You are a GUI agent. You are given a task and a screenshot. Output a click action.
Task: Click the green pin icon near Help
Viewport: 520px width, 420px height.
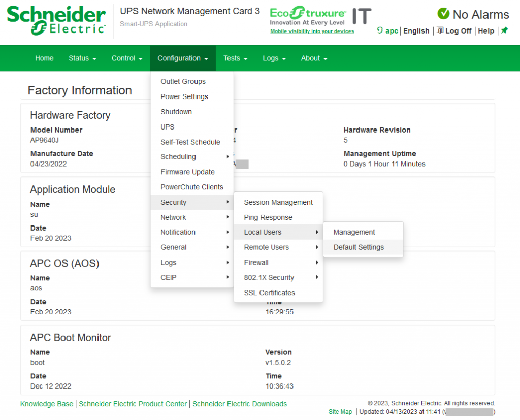(x=504, y=30)
